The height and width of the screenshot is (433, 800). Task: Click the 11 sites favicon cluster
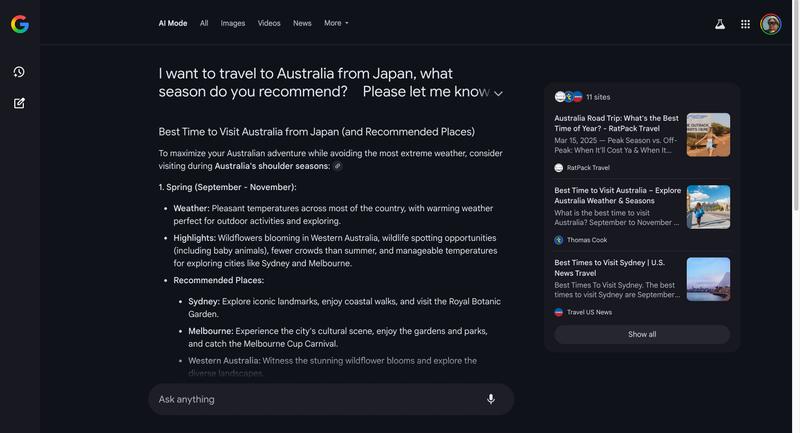pos(568,97)
